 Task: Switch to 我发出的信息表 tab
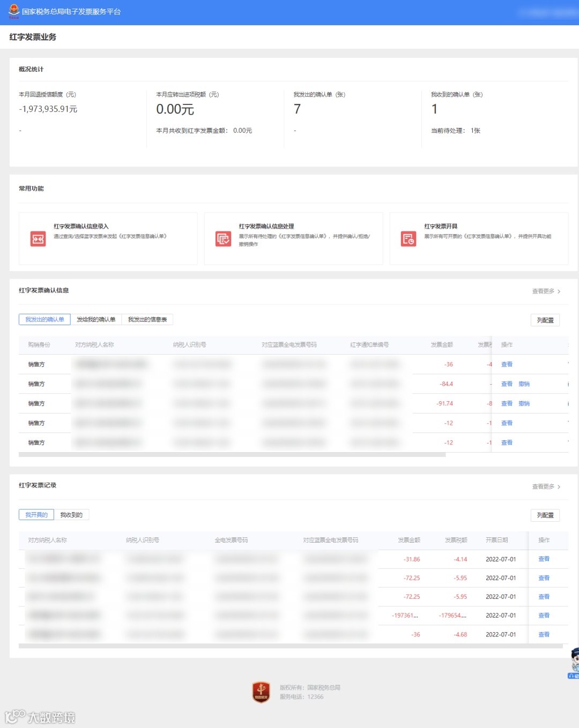(147, 319)
